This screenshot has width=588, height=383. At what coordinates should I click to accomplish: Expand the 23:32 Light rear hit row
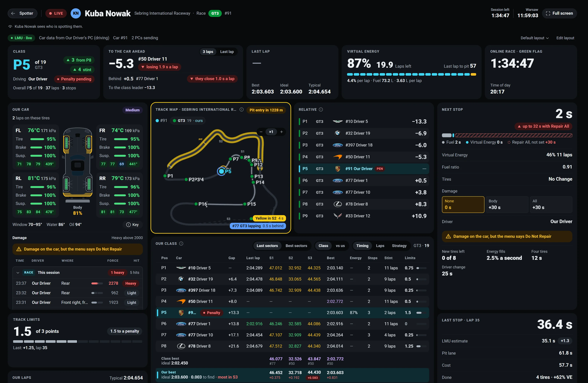pyautogui.click(x=78, y=293)
